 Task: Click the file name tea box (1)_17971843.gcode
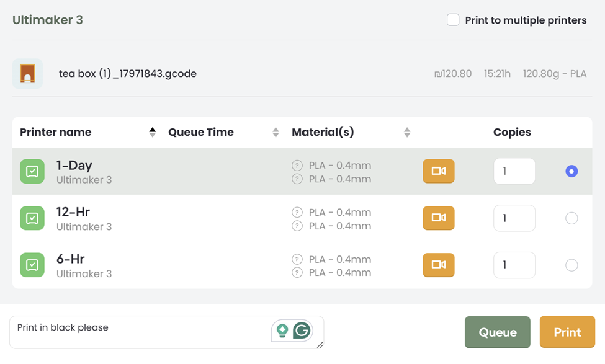[x=128, y=74]
